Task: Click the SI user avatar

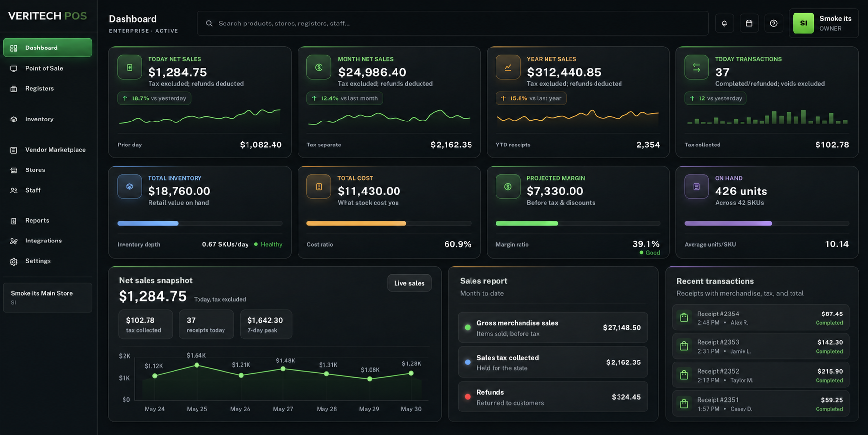Action: coord(803,23)
